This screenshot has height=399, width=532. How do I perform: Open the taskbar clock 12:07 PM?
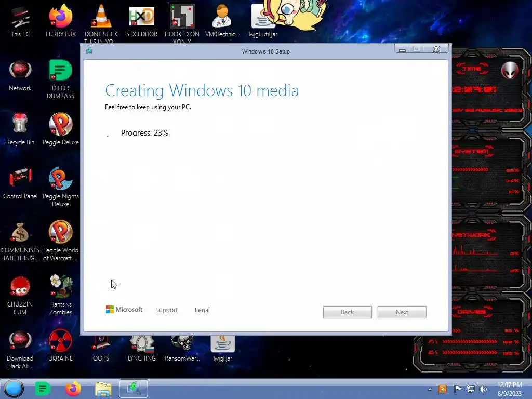point(509,389)
